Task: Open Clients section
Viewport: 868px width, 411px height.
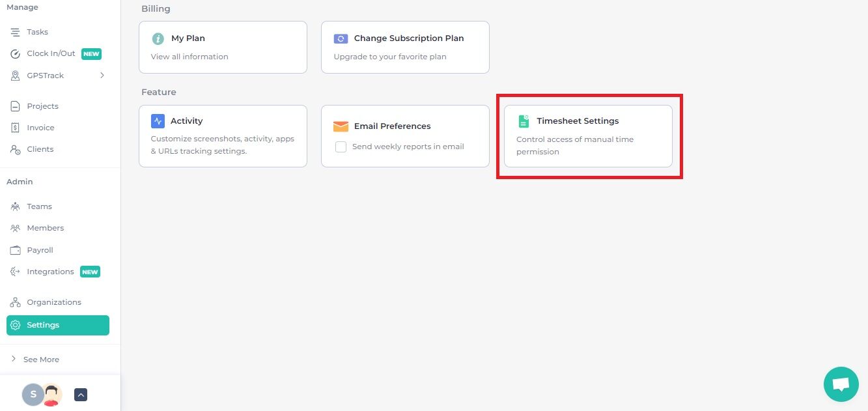Action: pyautogui.click(x=40, y=149)
